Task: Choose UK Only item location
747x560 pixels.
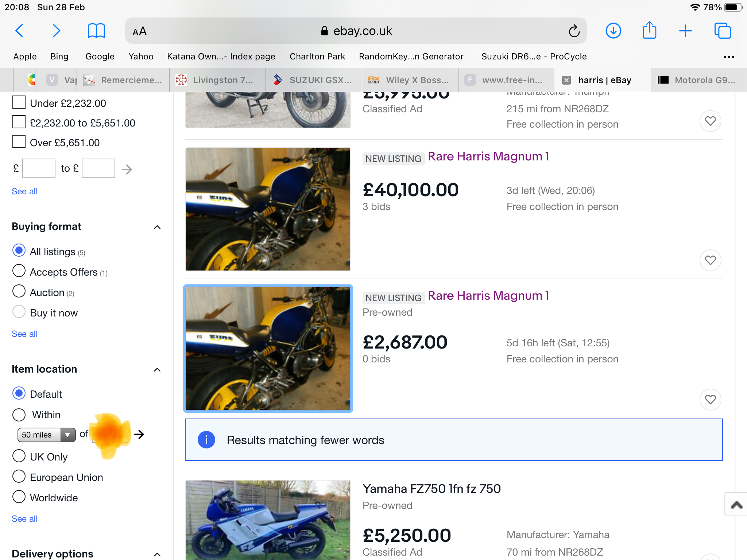Action: click(19, 456)
